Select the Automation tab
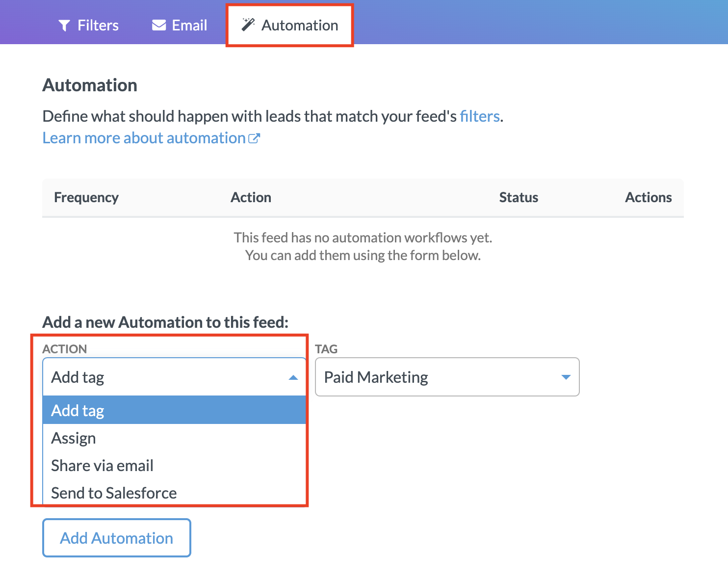Image resolution: width=728 pixels, height=580 pixels. pyautogui.click(x=289, y=25)
